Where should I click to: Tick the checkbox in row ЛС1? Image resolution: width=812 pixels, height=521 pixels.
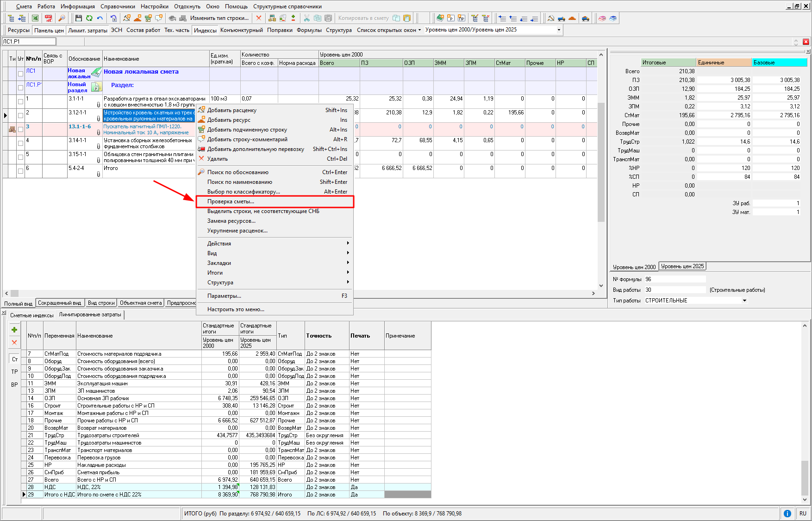[x=20, y=74]
